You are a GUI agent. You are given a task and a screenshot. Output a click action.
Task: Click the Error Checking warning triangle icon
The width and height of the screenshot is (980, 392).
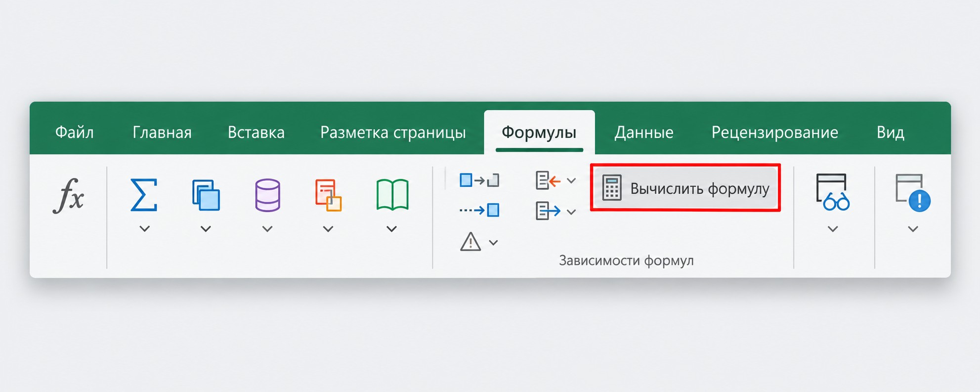(x=470, y=242)
